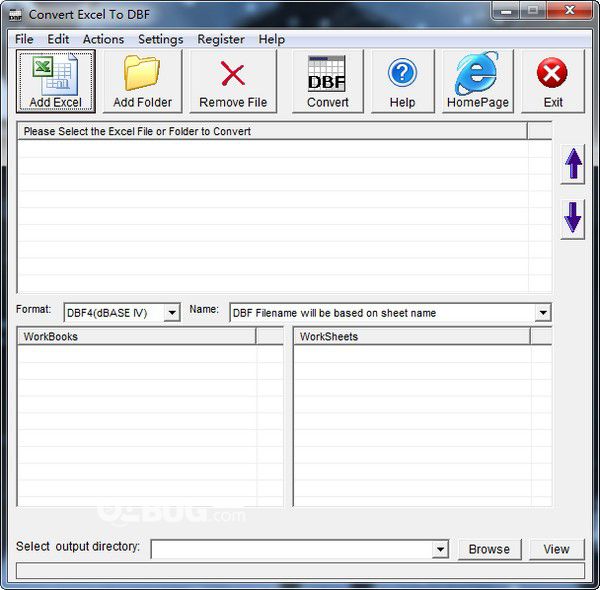Open the File menu
This screenshot has width=600, height=590.
coord(24,39)
